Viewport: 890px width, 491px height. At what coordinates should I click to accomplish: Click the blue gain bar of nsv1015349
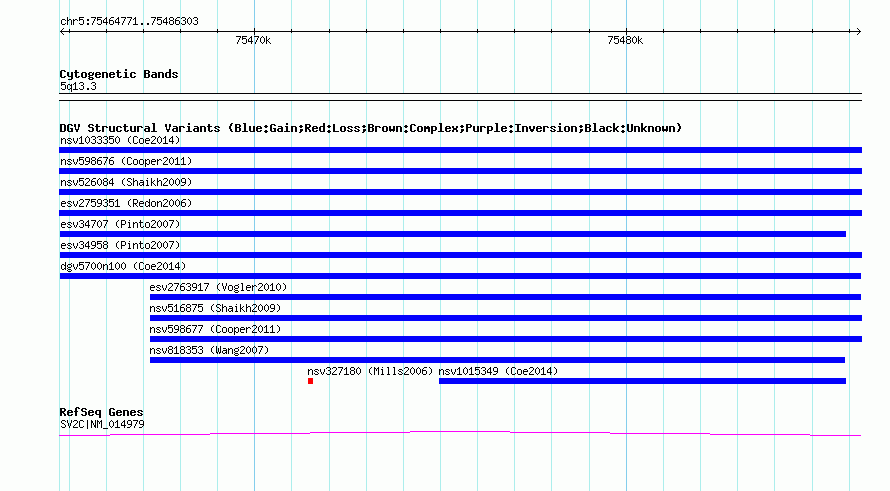pos(642,381)
